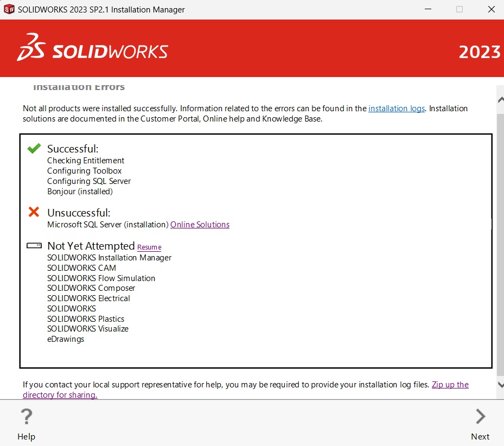Click the scrollbar up arrow

[500, 100]
